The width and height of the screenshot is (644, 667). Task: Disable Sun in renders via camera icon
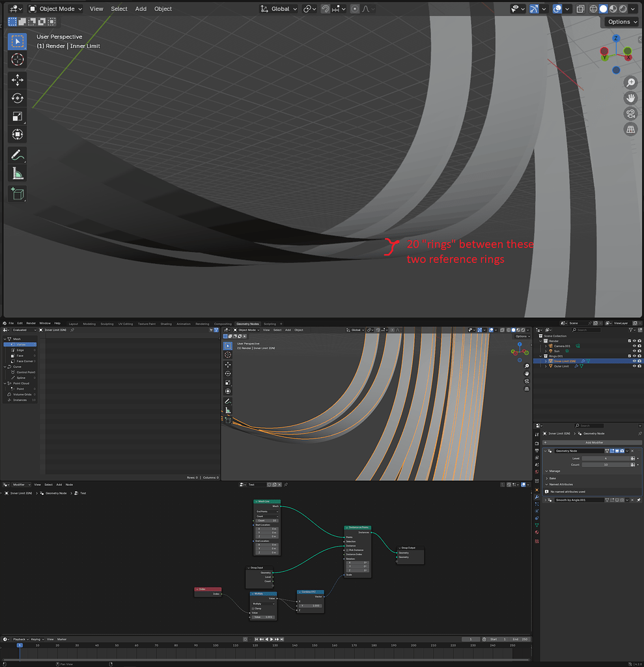point(639,351)
